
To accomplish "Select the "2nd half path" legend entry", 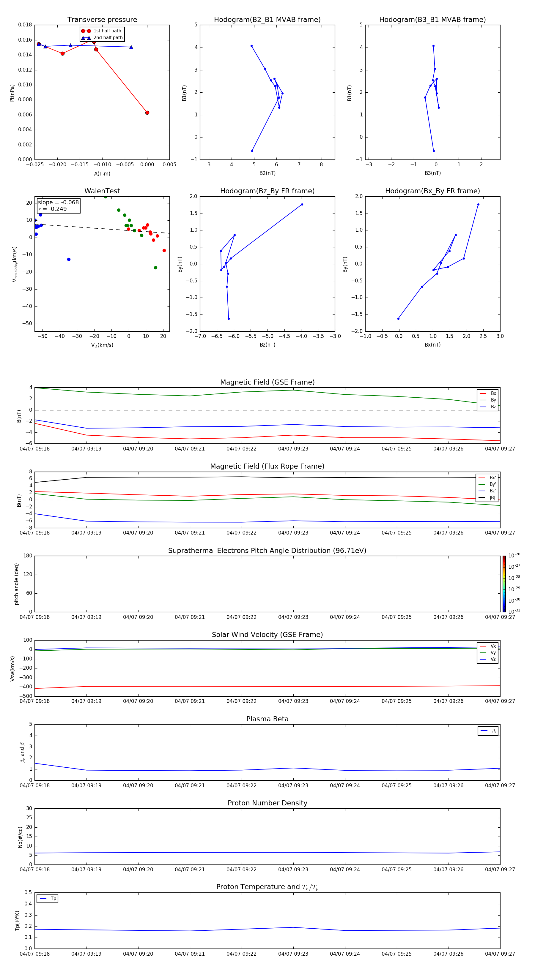I will pyautogui.click(x=102, y=38).
